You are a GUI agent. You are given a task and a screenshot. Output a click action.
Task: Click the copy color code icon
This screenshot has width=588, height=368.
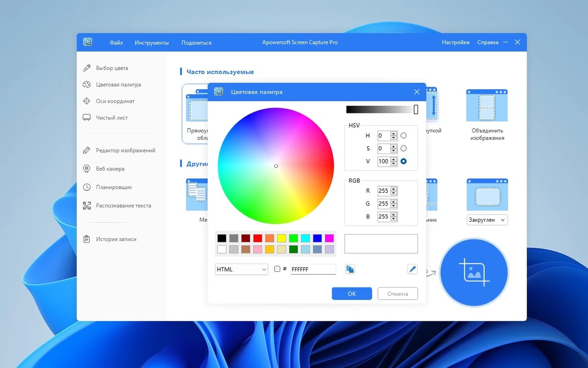pos(350,269)
